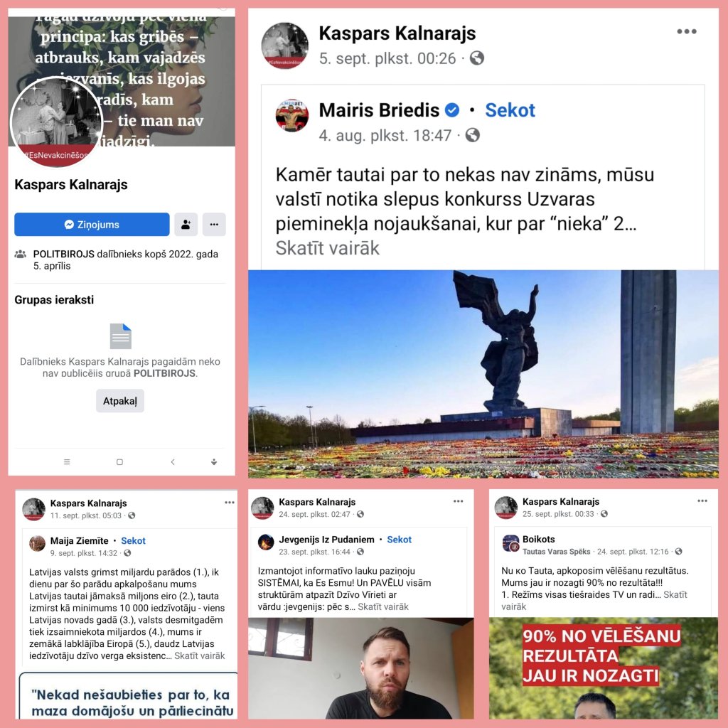Open Tautas Varas Spēks page link
728x728 pixels.
(x=556, y=552)
